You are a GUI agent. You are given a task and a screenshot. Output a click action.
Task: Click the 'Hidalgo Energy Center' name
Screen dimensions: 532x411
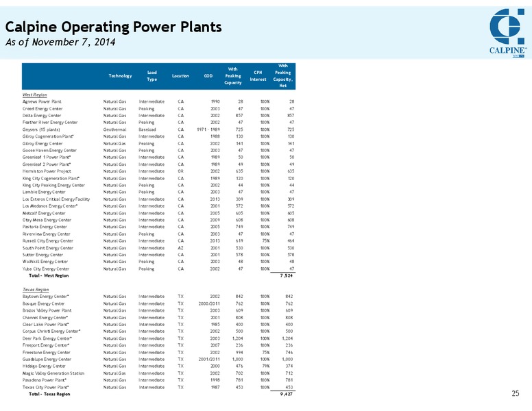(x=44, y=366)
